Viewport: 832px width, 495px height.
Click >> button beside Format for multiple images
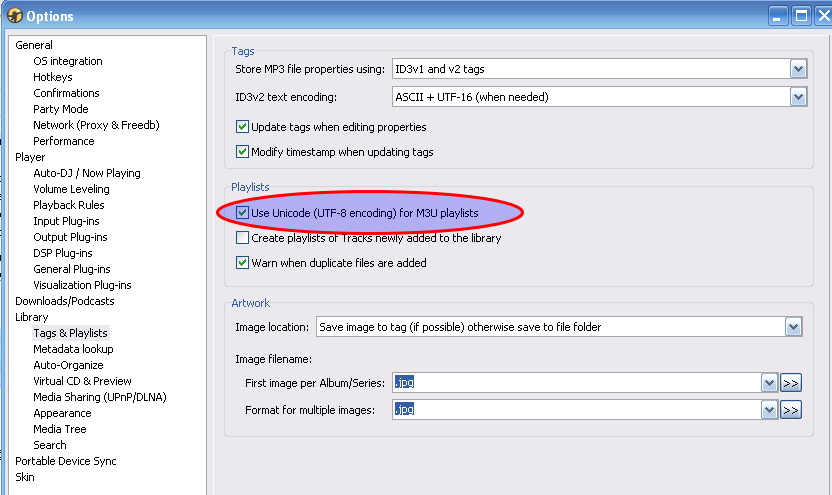click(791, 410)
